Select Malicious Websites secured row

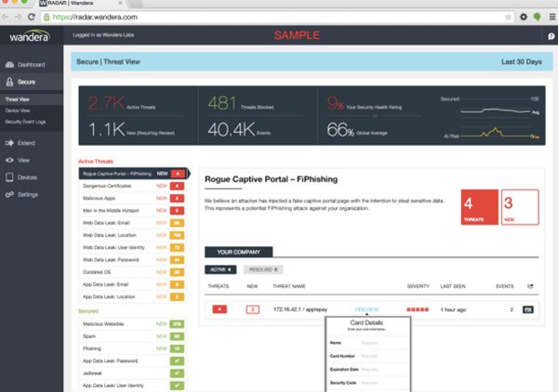(x=132, y=324)
